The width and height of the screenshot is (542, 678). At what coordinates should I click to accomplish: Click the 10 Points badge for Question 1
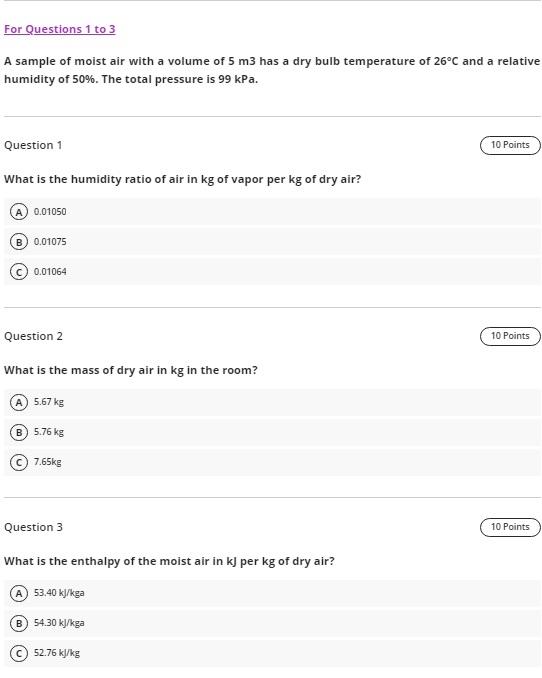[510, 145]
